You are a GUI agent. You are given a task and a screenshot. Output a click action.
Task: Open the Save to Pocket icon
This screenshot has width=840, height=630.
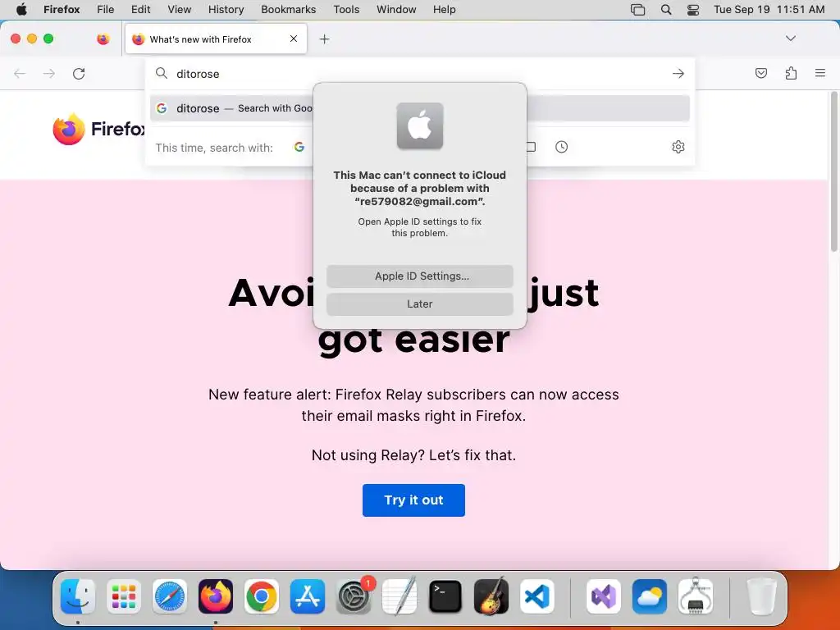(760, 73)
